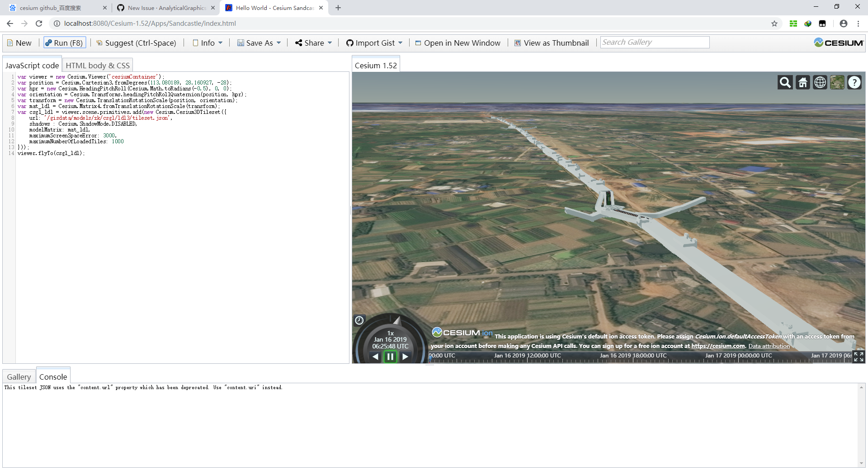Open the Cesium geocoder search icon

785,82
